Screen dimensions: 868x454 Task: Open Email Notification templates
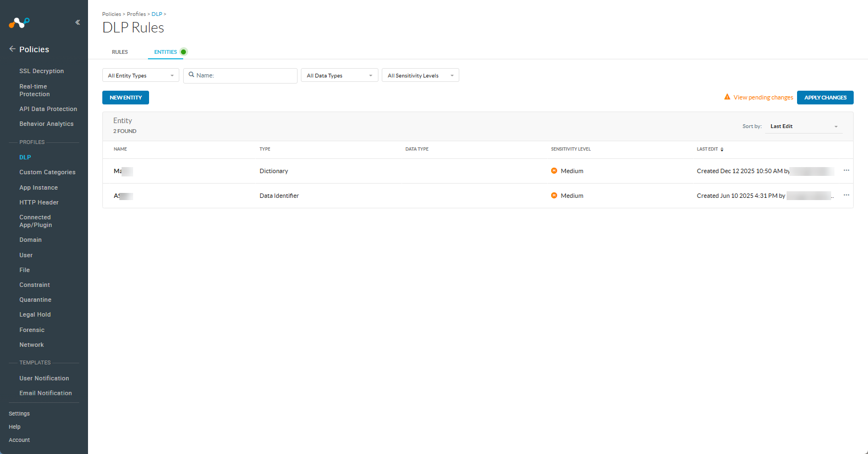pos(46,393)
